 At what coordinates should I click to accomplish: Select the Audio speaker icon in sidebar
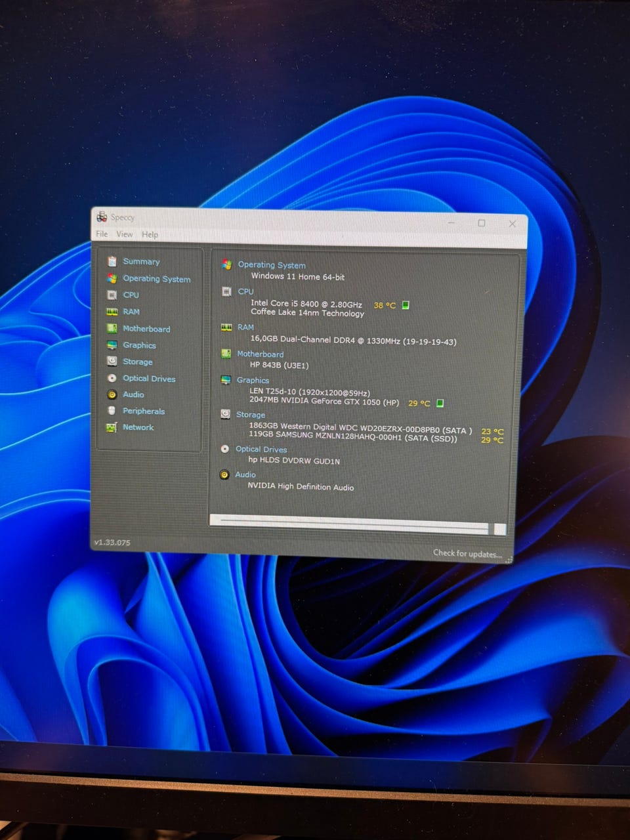[x=112, y=394]
